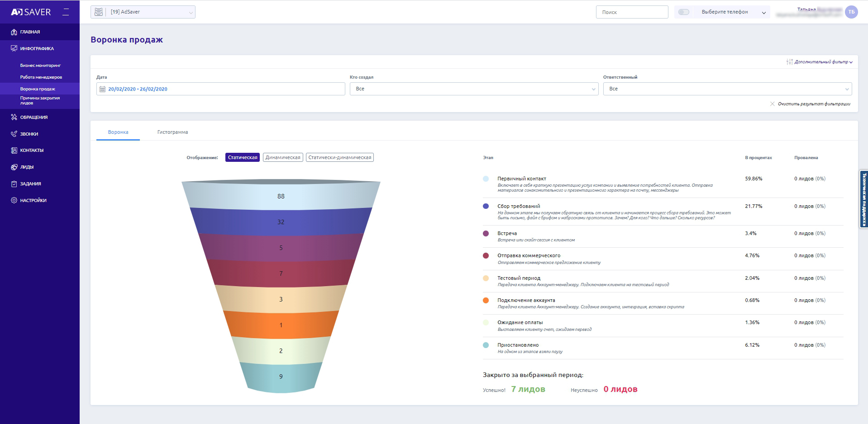Open the Ответственный dropdown
Image resolution: width=868 pixels, height=424 pixels.
point(727,89)
